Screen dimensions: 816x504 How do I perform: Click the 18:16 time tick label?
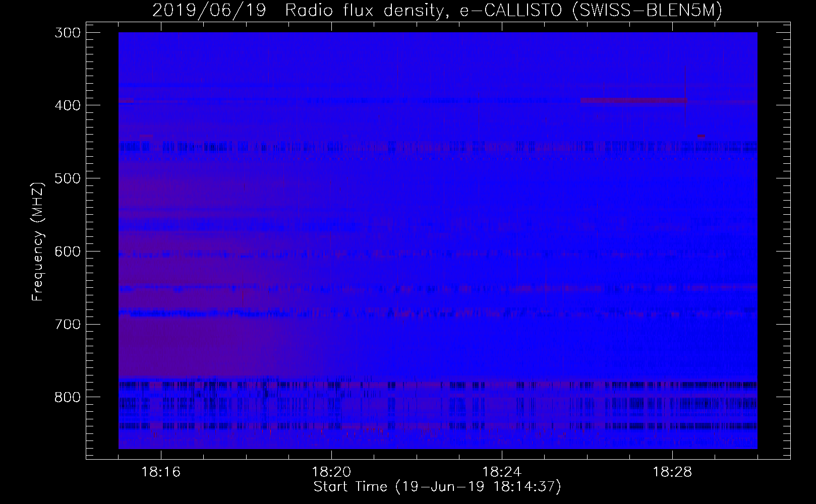[x=161, y=472]
